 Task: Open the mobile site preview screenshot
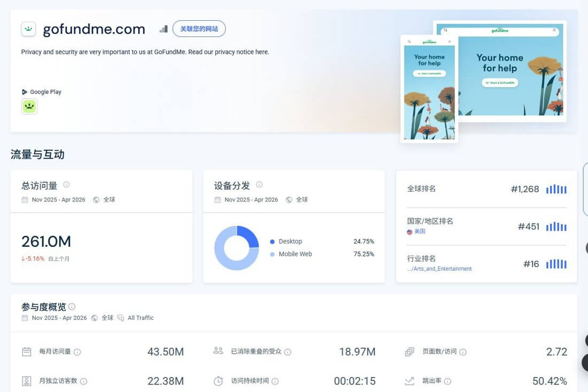click(x=429, y=89)
